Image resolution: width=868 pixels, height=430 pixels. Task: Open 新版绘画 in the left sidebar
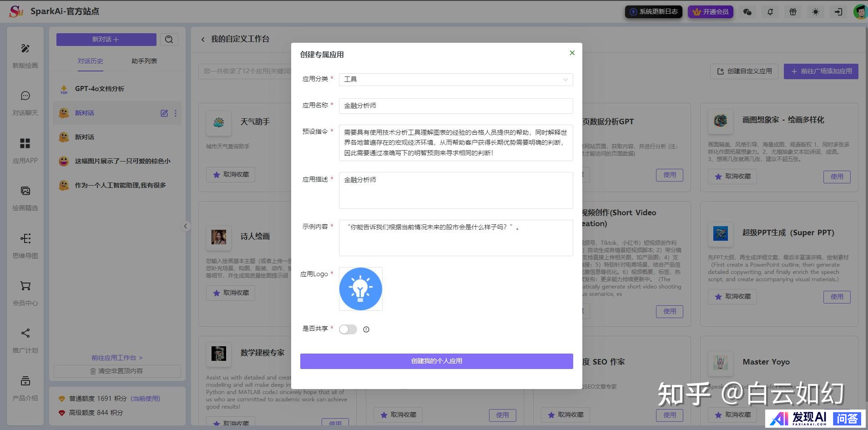(25, 49)
